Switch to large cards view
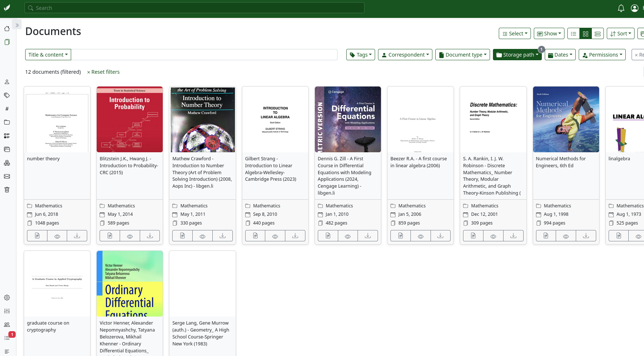The image size is (644, 356). pyautogui.click(x=598, y=34)
